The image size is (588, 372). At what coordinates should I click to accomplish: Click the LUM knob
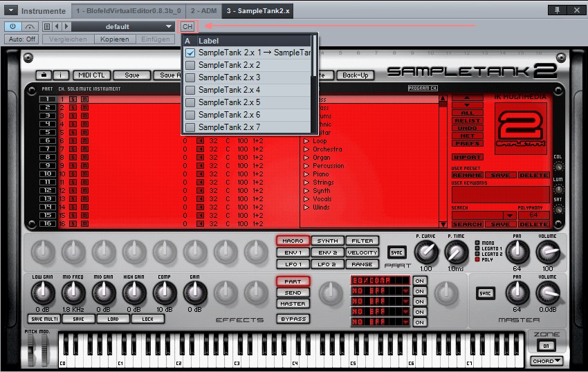pyautogui.click(x=558, y=189)
